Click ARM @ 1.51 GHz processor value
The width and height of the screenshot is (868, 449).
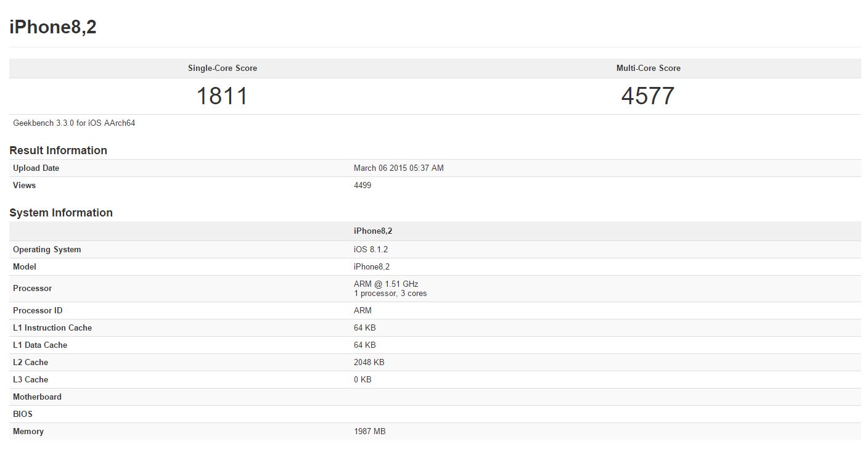click(x=386, y=284)
